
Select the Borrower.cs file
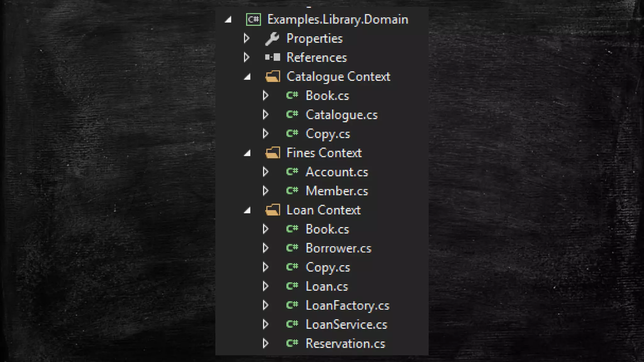click(x=338, y=249)
